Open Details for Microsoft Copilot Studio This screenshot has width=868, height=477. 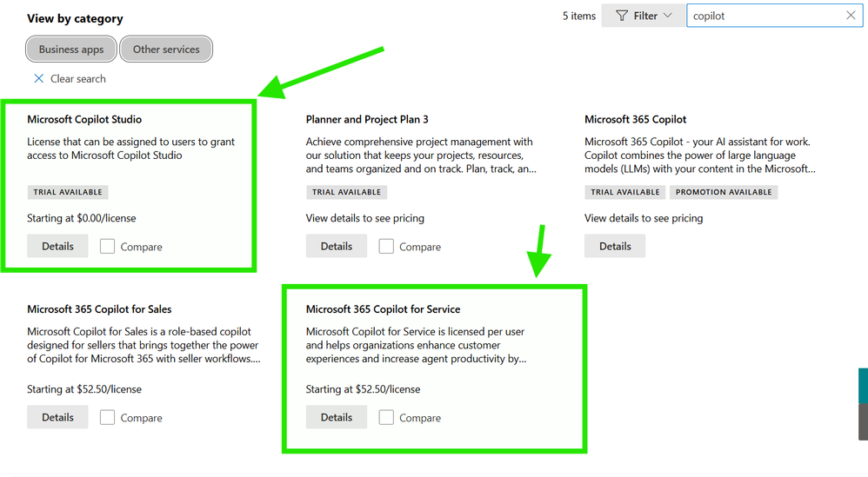coord(57,246)
